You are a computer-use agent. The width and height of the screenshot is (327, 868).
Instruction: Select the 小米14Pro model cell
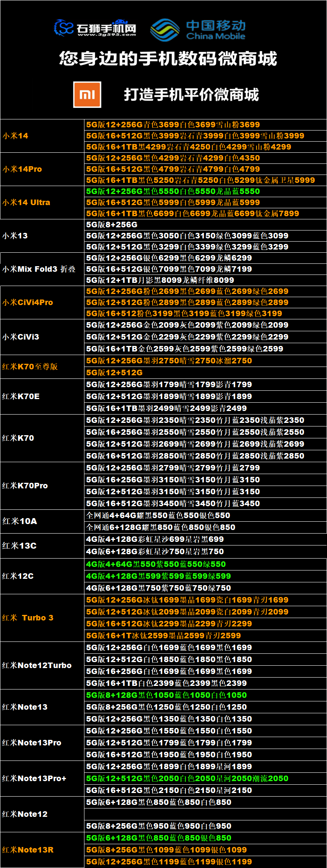pos(42,169)
